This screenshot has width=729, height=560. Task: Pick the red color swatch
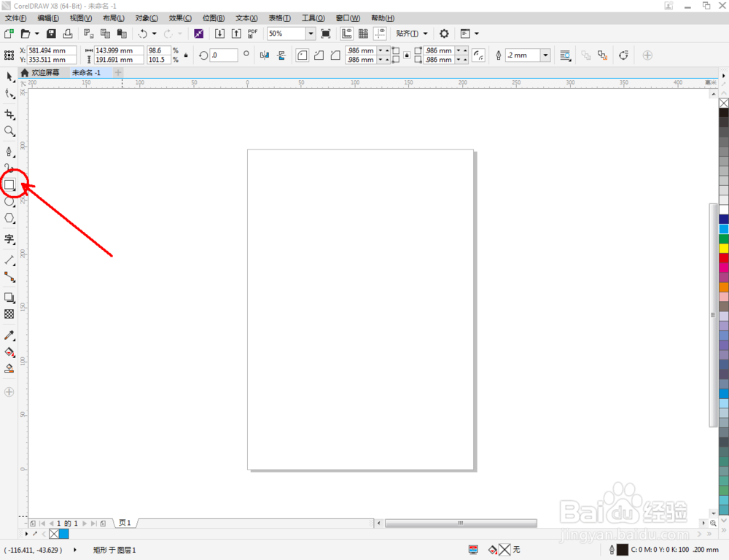pyautogui.click(x=724, y=257)
